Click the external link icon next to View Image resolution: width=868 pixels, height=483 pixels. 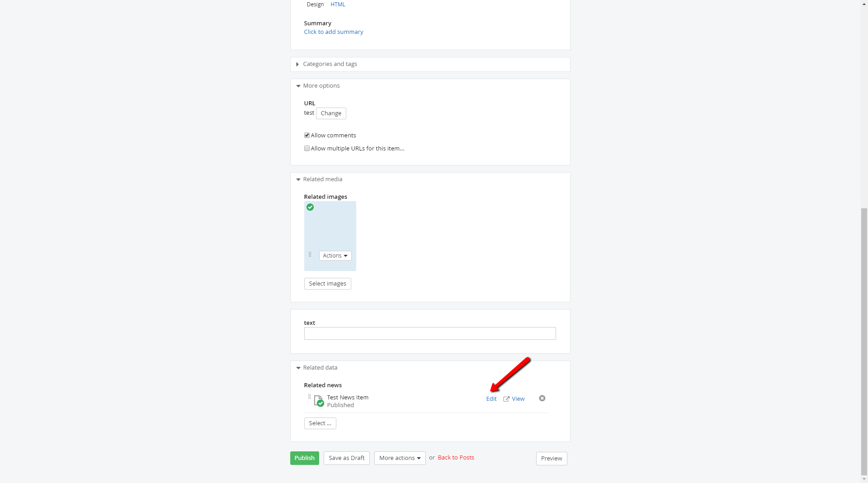point(506,399)
